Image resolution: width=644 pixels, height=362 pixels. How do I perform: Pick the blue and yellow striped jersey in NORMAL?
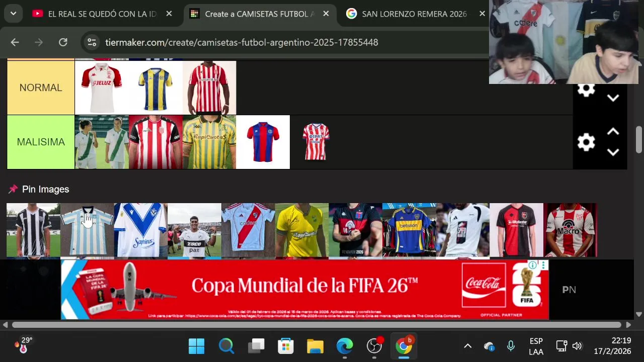click(x=155, y=87)
